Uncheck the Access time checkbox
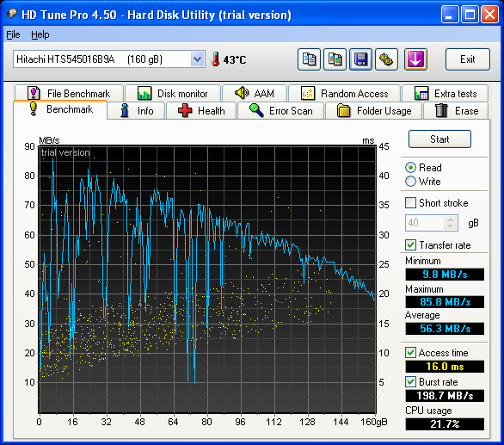 pos(410,352)
